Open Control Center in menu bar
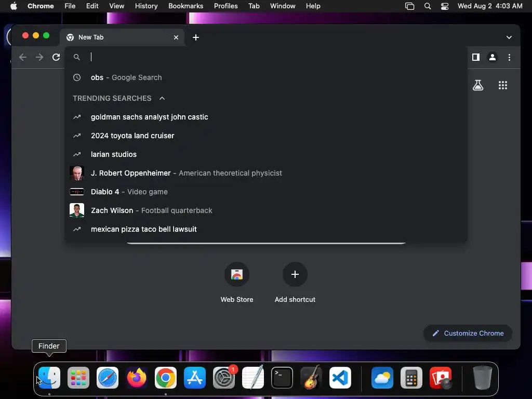Image resolution: width=532 pixels, height=399 pixels. pos(445,6)
